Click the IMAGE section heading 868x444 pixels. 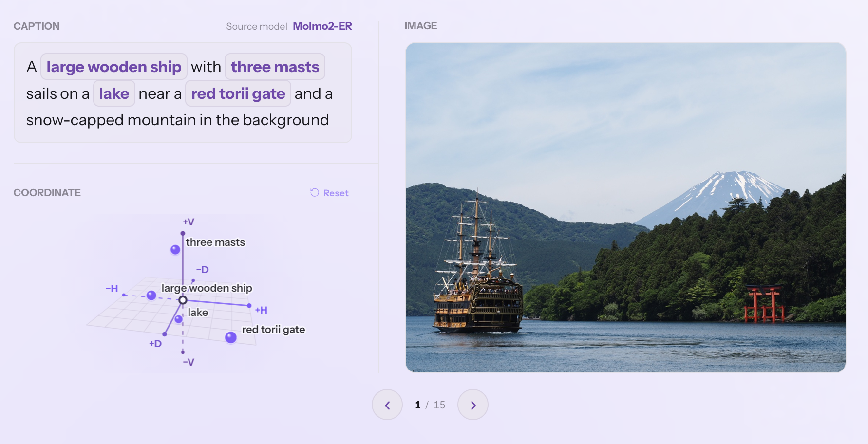[x=421, y=26]
